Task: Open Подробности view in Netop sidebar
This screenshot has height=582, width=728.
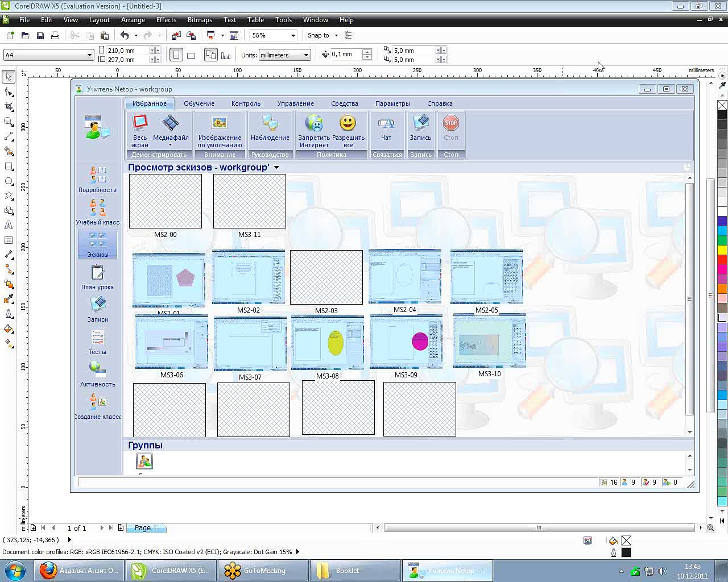Action: tap(97, 179)
